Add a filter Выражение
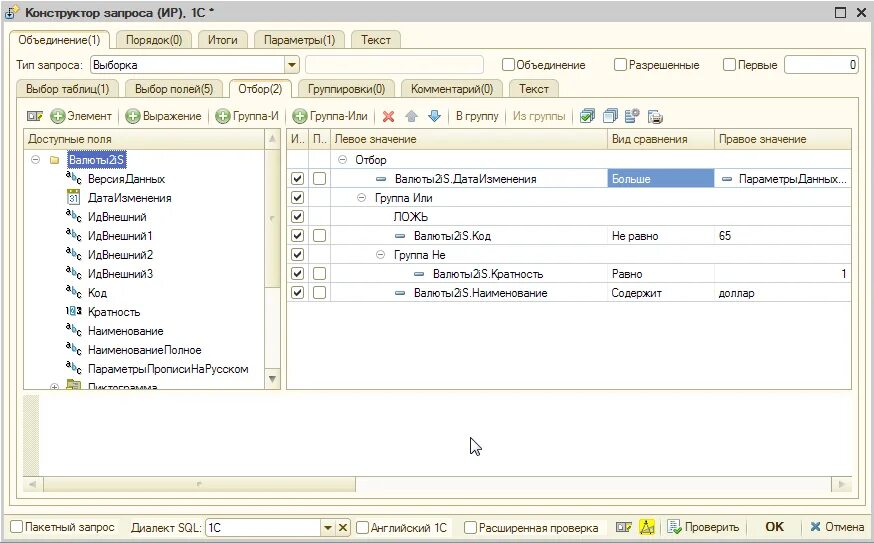 [x=164, y=116]
